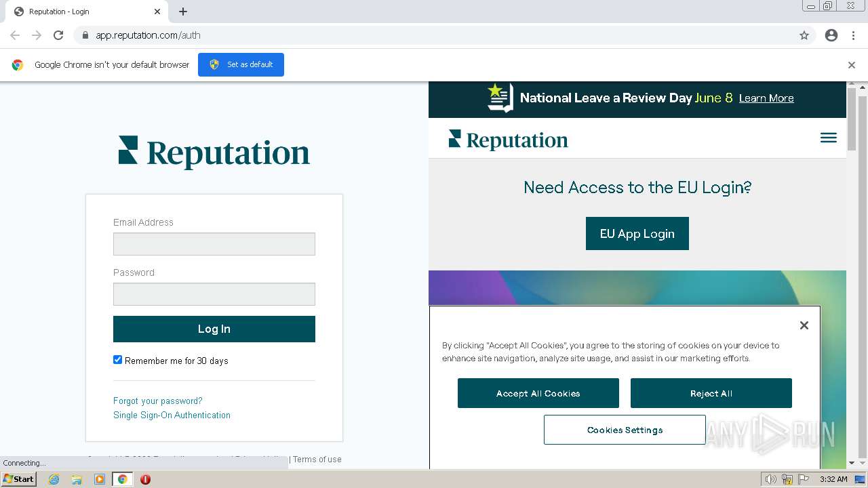Click 'Need Access to the EU Login?' heading
Screen dimensions: 868x488
(637, 188)
